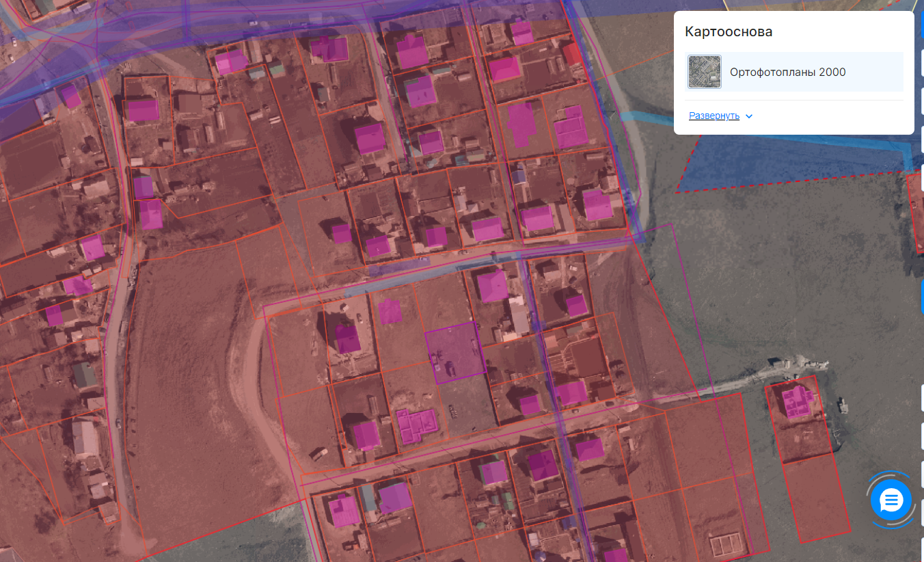924x562 pixels.
Task: Expand the list with the chevron beside Развернуть
Action: 749,116
